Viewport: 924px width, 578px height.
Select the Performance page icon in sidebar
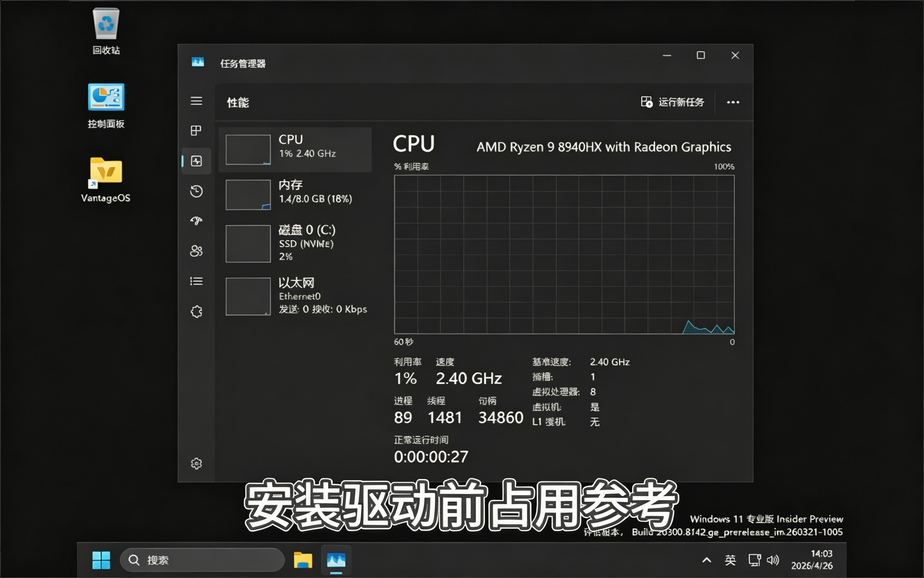coord(196,161)
